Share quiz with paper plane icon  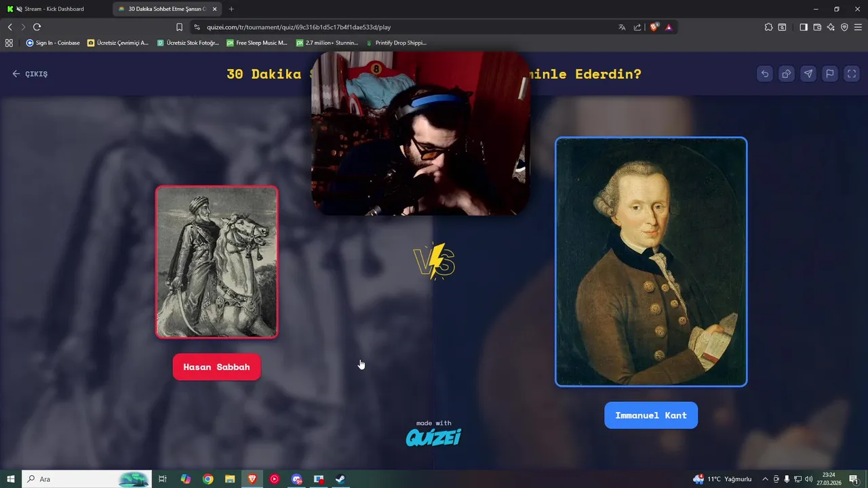click(808, 74)
